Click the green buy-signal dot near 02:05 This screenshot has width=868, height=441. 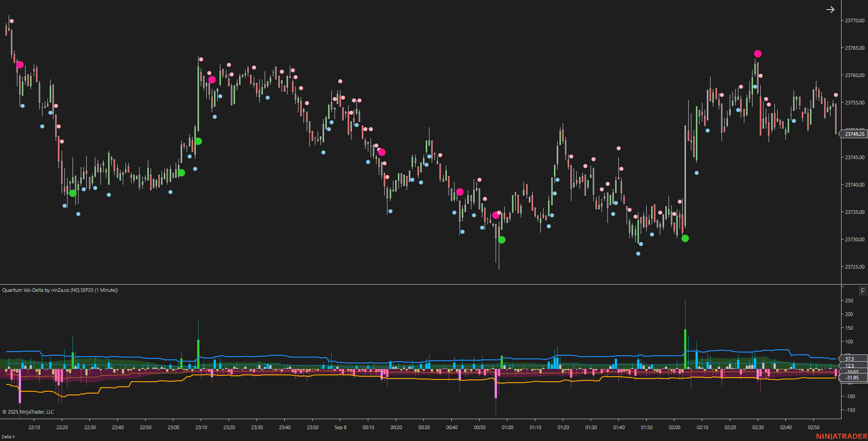[686, 238]
